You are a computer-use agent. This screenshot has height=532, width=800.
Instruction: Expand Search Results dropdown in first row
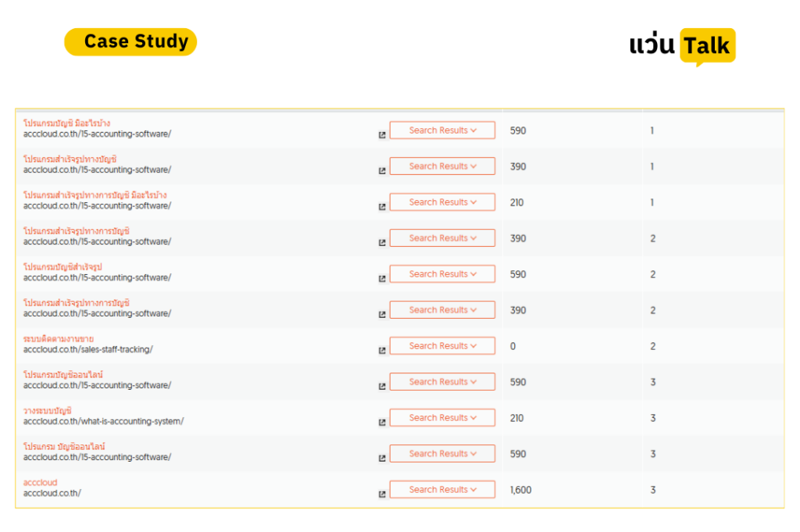(x=442, y=130)
